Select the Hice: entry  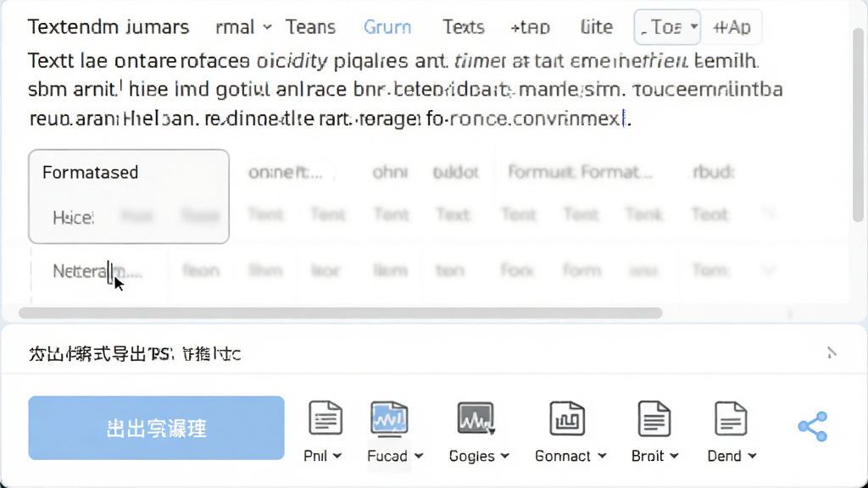tap(74, 218)
